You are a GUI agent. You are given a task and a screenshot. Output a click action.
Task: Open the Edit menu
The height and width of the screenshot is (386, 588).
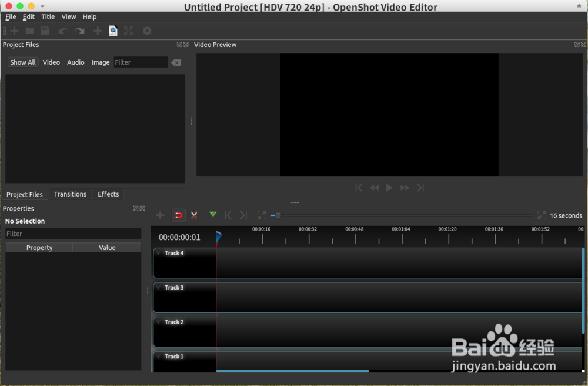(x=28, y=17)
